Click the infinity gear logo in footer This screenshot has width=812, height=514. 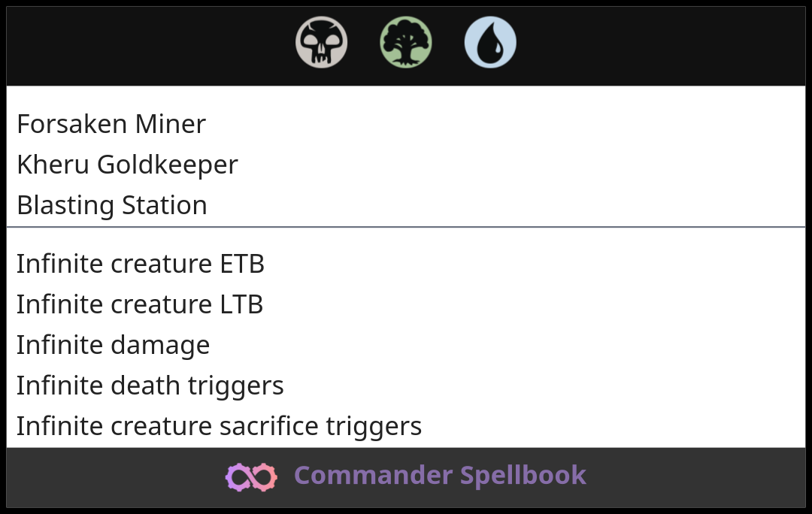coord(251,476)
